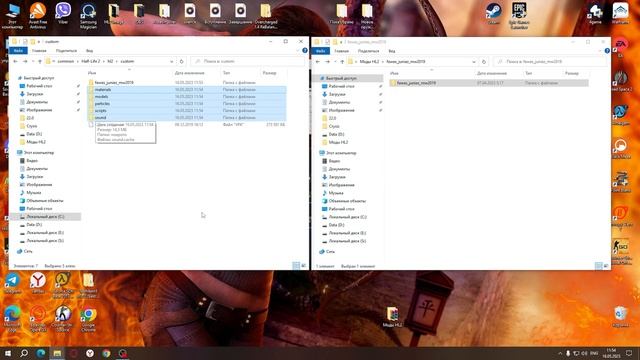Open Google Chrome from the taskbar
Screen dimensions: 640x360
coord(106,353)
